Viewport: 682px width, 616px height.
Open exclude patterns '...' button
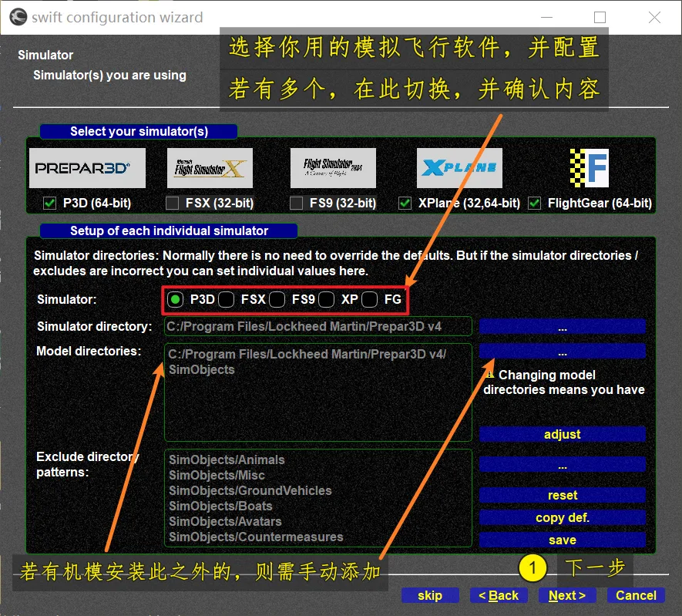(563, 465)
